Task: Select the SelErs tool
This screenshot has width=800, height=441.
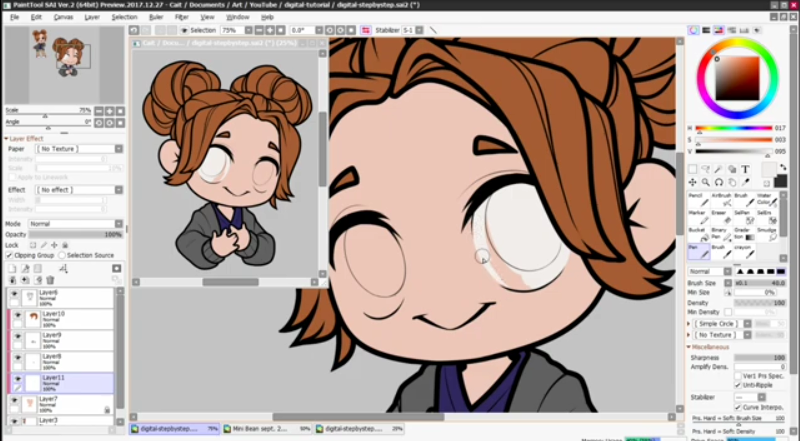Action: 767,217
